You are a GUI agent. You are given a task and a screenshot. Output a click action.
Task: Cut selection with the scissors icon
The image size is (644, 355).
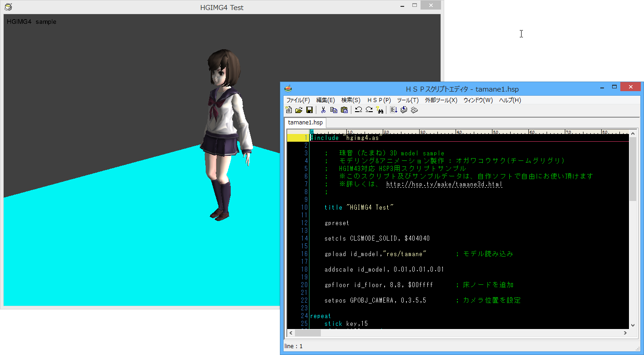pos(323,110)
